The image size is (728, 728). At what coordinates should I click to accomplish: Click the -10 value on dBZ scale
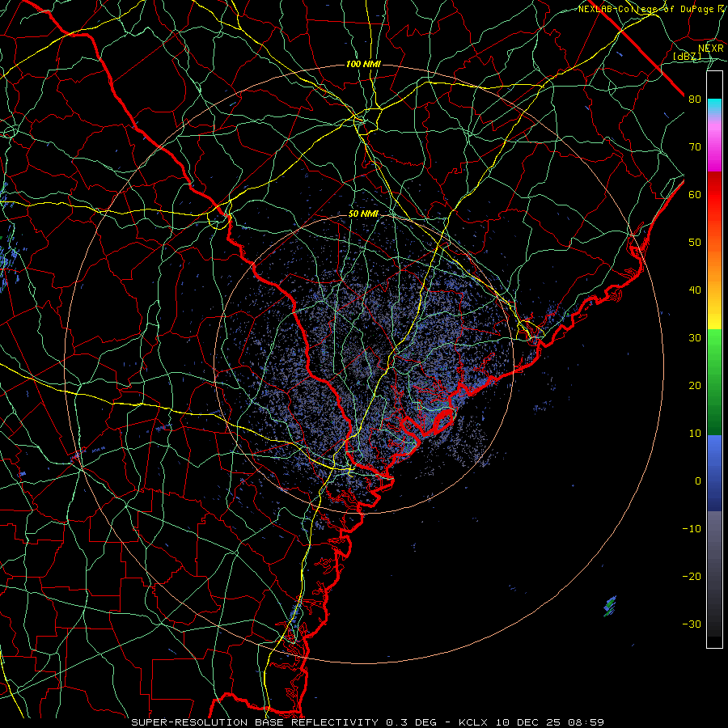(x=692, y=529)
